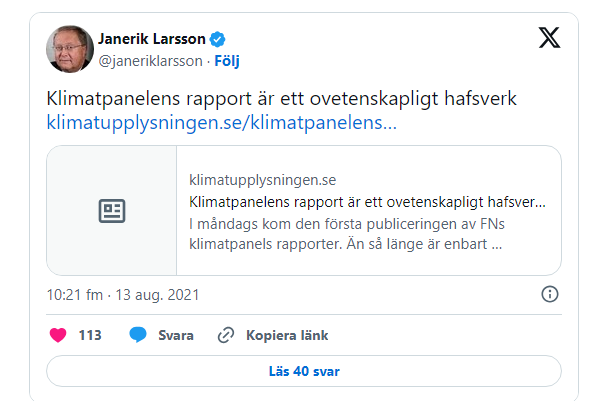
Task: Click the reply speech bubble icon
Action: click(x=138, y=335)
